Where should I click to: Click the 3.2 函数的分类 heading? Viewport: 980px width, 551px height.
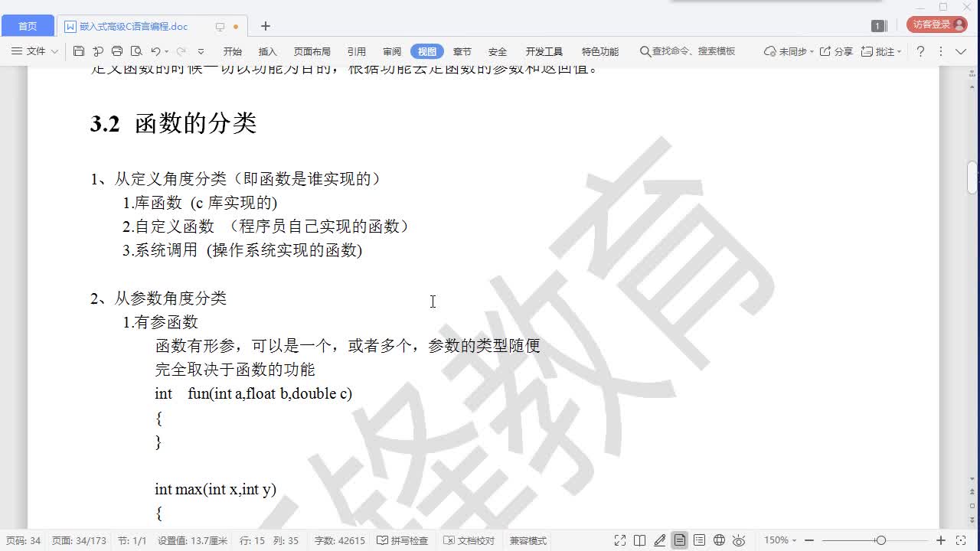click(x=173, y=123)
